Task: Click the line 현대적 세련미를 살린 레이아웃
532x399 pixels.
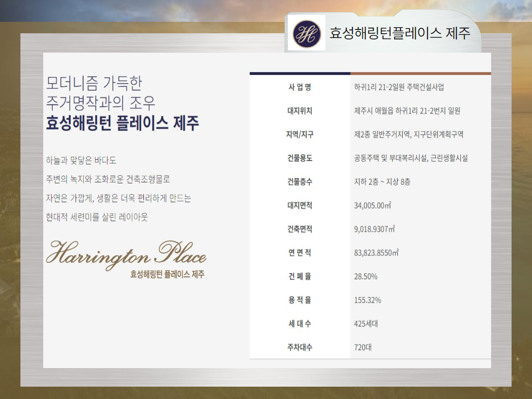Action: [97, 217]
